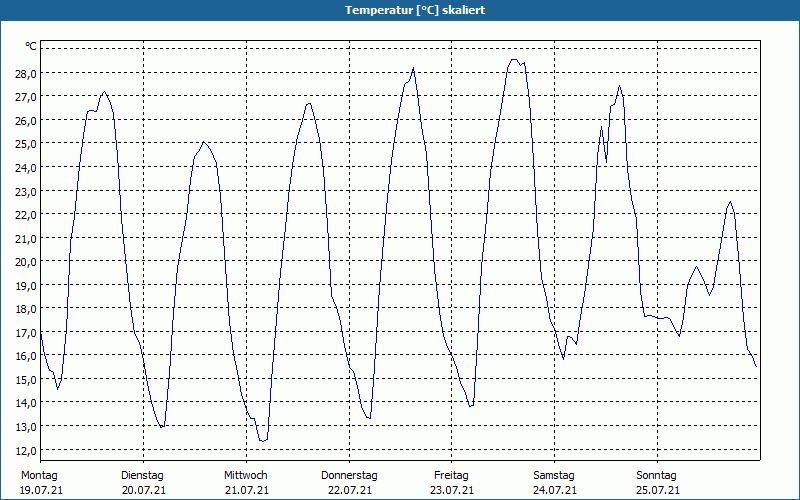Click the 12,0 axis label
The image size is (800, 500).
pos(26,451)
